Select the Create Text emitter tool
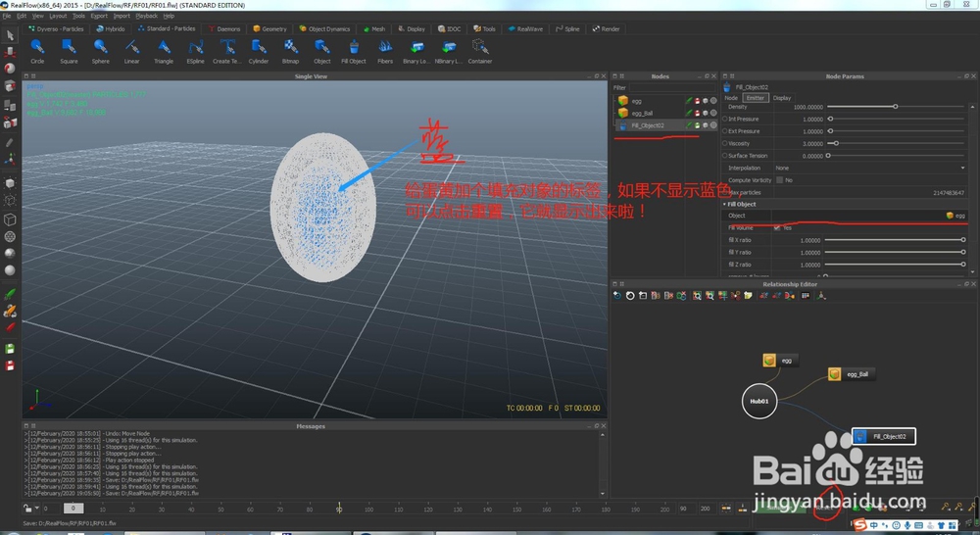 click(227, 51)
